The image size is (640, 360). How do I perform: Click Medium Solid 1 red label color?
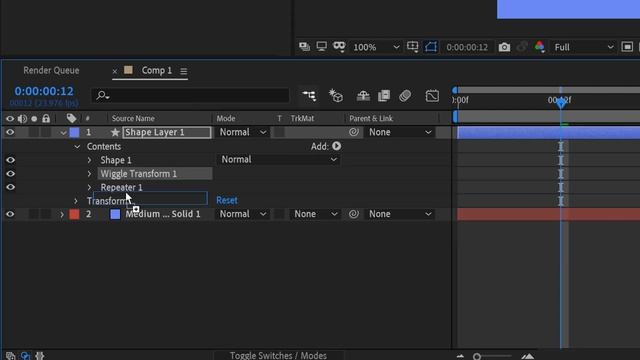click(74, 214)
